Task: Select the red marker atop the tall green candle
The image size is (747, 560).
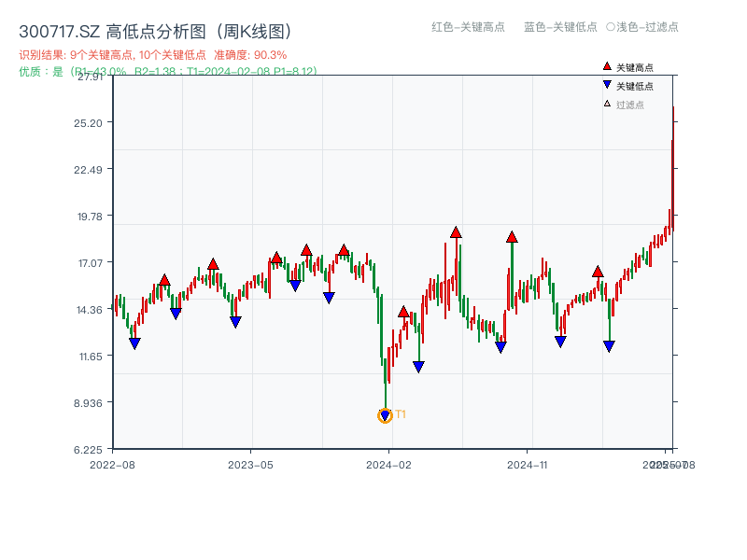Action: pos(512,237)
